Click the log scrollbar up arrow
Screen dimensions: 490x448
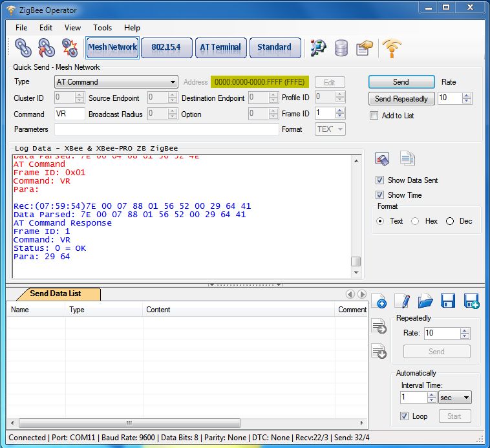[x=356, y=160]
